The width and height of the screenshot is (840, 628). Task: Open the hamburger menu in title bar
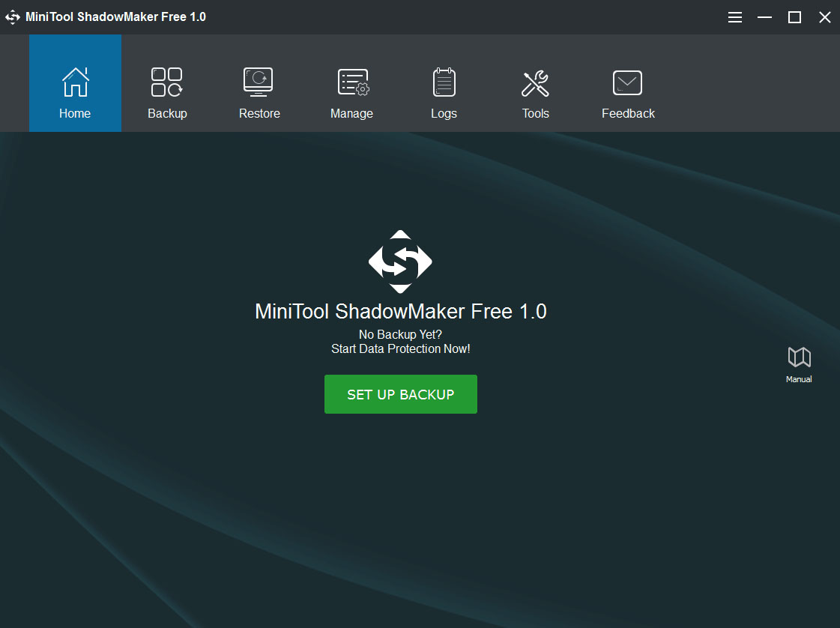point(735,17)
